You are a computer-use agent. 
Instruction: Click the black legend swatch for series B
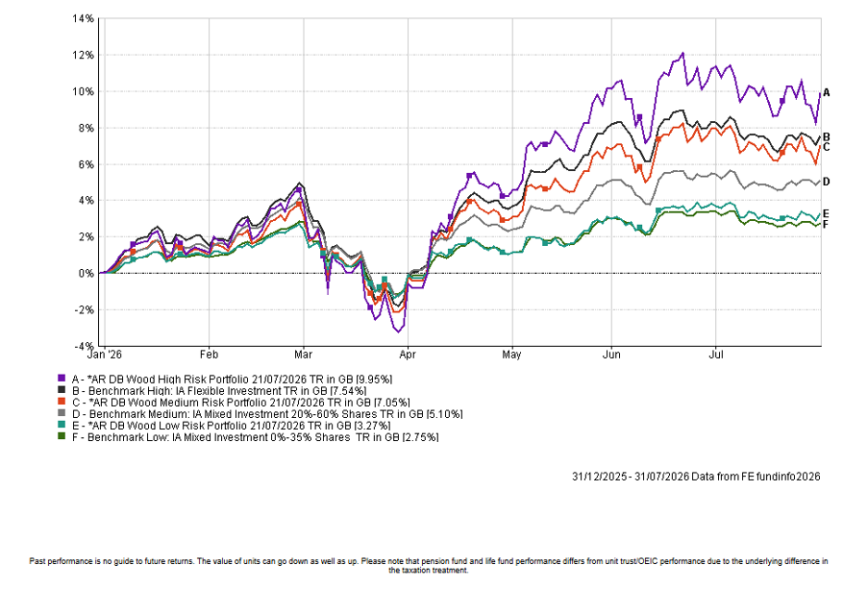[x=62, y=390]
